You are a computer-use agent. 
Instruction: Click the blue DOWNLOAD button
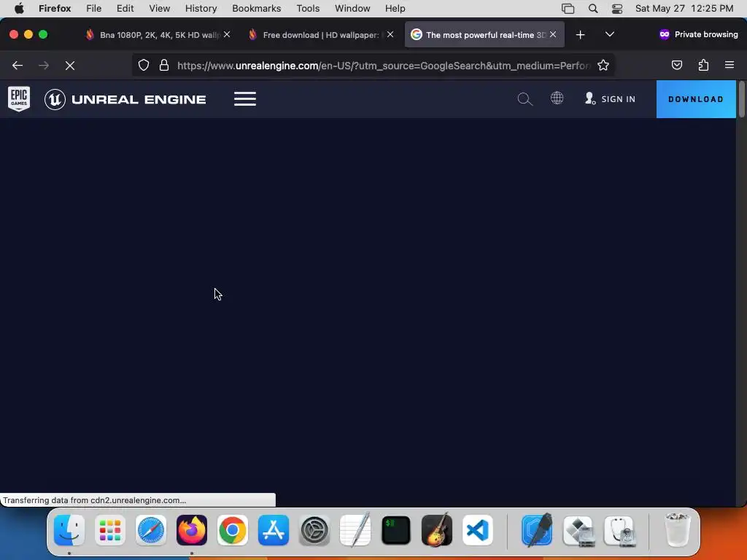click(x=696, y=99)
